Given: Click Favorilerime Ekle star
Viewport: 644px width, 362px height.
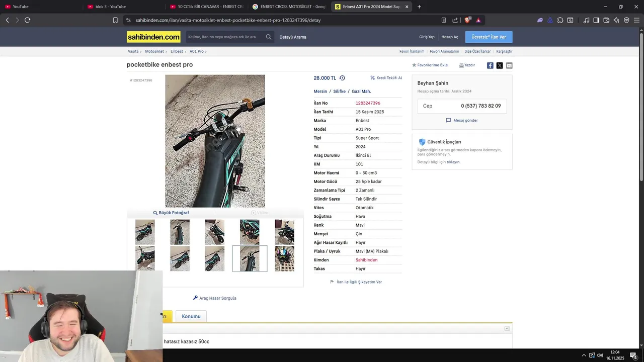Looking at the screenshot, I should [x=430, y=65].
